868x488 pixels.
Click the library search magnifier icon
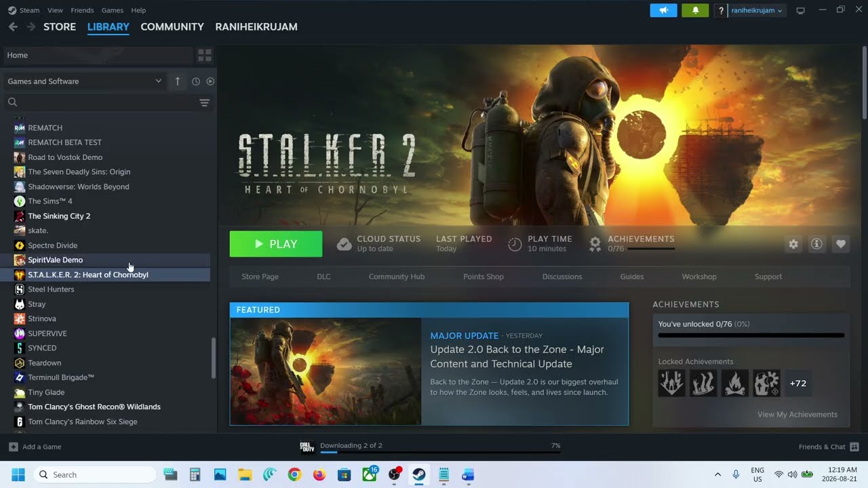(x=12, y=102)
